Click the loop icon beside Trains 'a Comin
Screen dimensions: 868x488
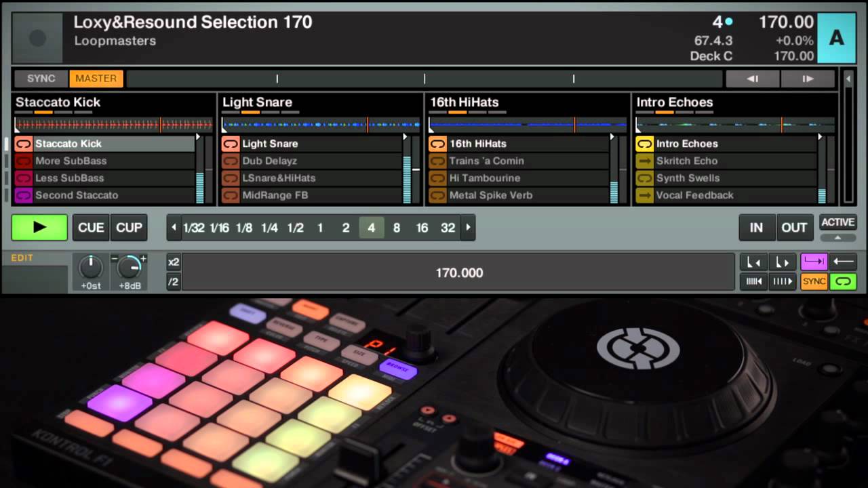[438, 161]
